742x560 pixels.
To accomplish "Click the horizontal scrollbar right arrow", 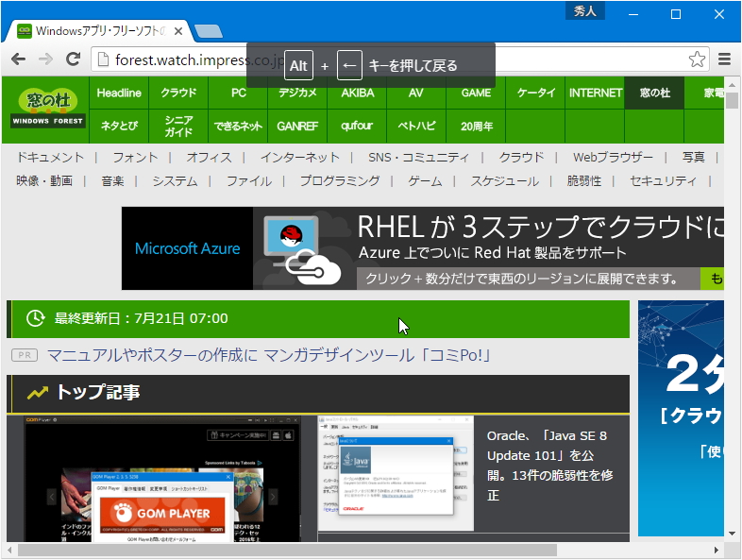I will coord(717,550).
